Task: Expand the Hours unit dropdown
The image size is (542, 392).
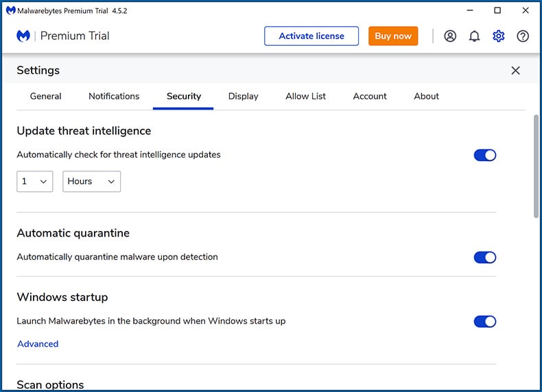Action: (92, 182)
